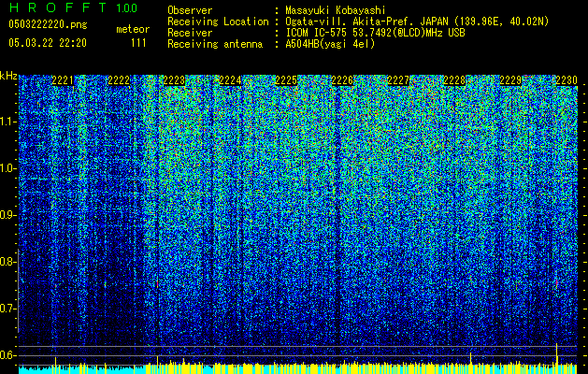Click the 0.6 kHz axis label
Image resolution: width=588 pixels, height=374 pixels.
tap(8, 355)
